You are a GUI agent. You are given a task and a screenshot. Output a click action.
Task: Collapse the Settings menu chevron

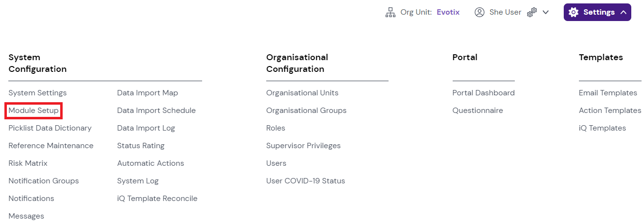[623, 12]
